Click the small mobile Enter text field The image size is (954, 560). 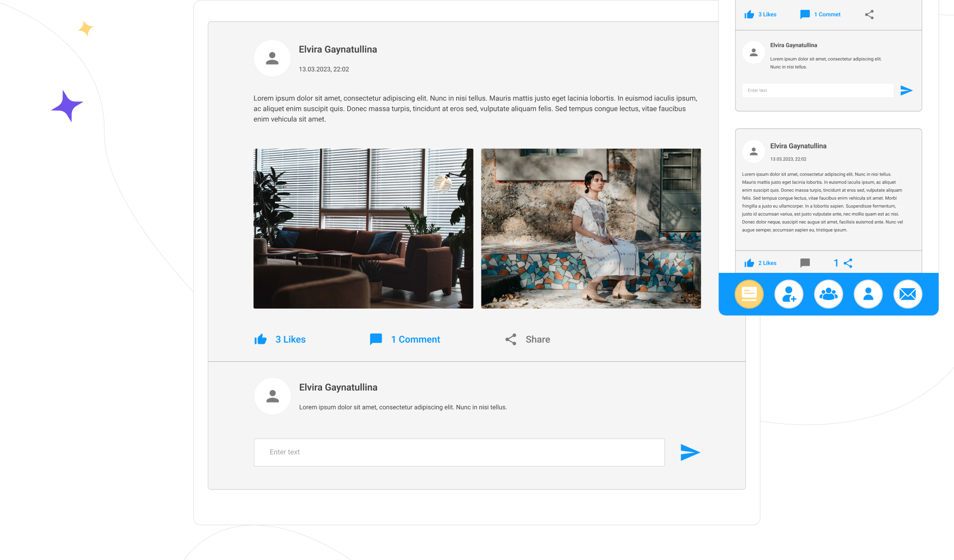point(817,90)
